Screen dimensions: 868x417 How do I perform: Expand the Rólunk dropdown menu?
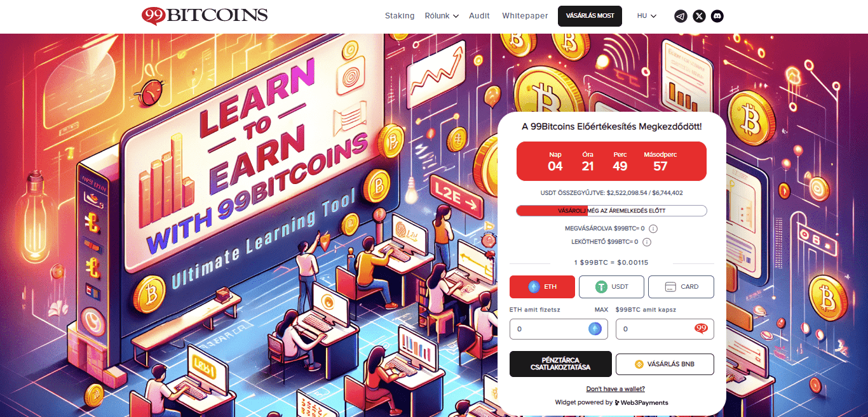click(442, 16)
